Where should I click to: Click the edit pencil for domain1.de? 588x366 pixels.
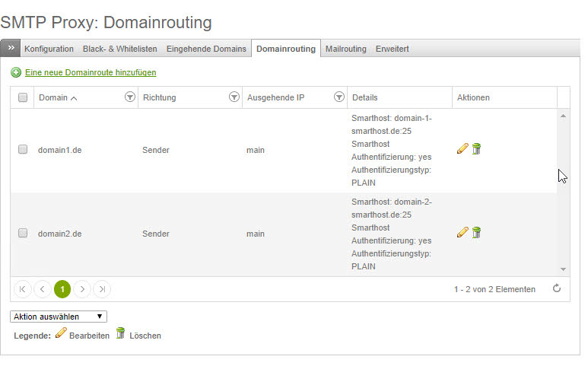point(462,149)
